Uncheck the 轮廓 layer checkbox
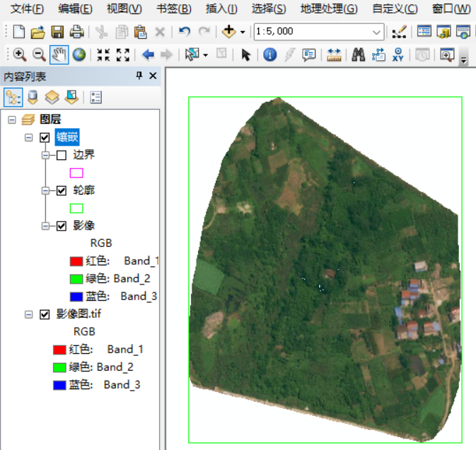The width and height of the screenshot is (476, 450). tap(62, 190)
